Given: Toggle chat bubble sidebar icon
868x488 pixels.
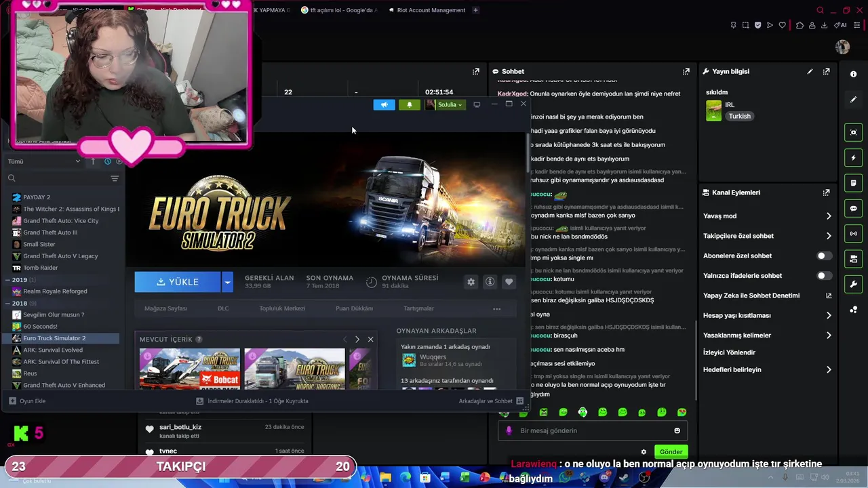Looking at the screenshot, I should (x=853, y=209).
